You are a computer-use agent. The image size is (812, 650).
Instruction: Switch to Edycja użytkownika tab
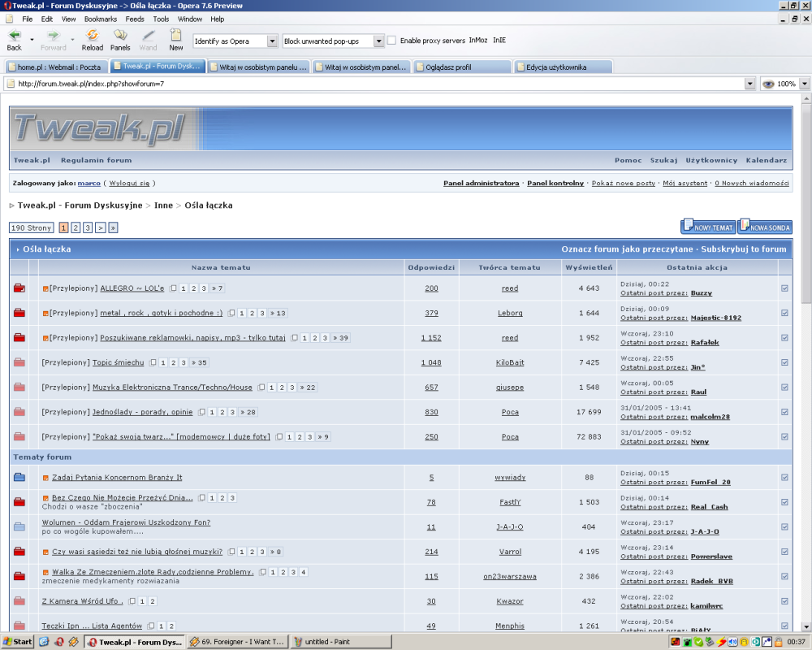click(x=564, y=67)
